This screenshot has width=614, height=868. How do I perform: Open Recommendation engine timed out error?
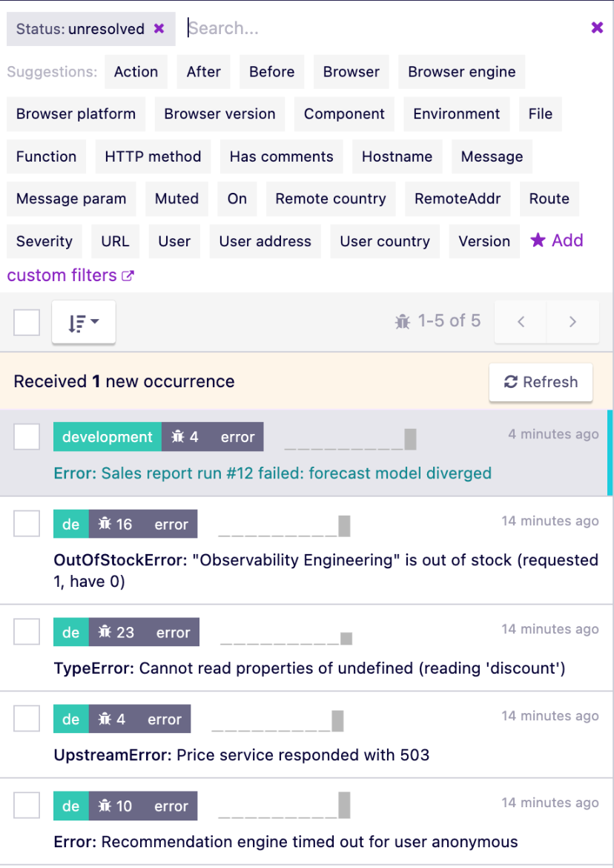pos(286,842)
